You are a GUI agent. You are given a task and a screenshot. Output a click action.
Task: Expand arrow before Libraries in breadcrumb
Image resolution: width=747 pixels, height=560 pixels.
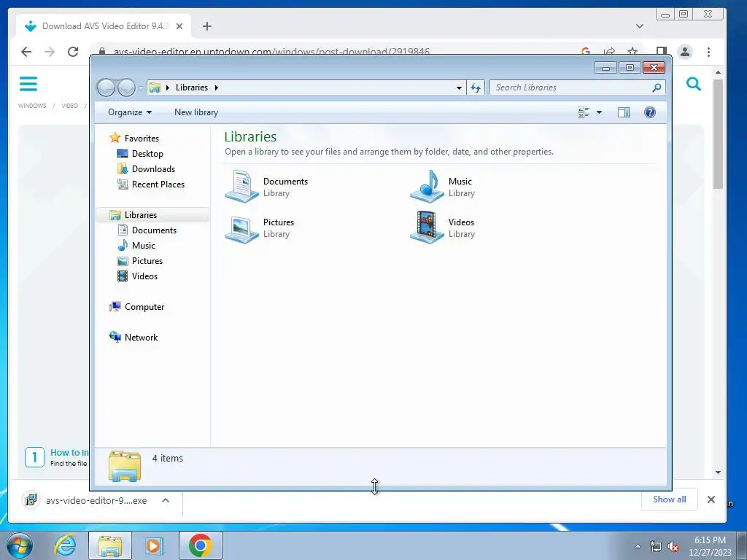pos(168,87)
